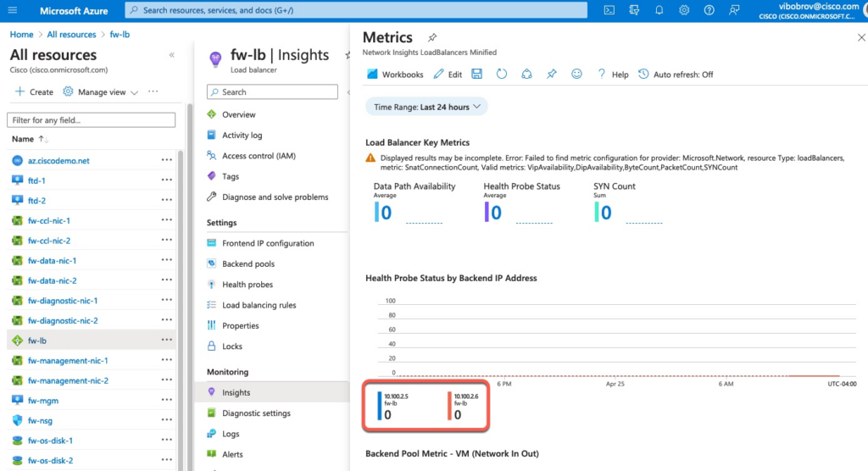Click the Workbooks button

pos(395,75)
